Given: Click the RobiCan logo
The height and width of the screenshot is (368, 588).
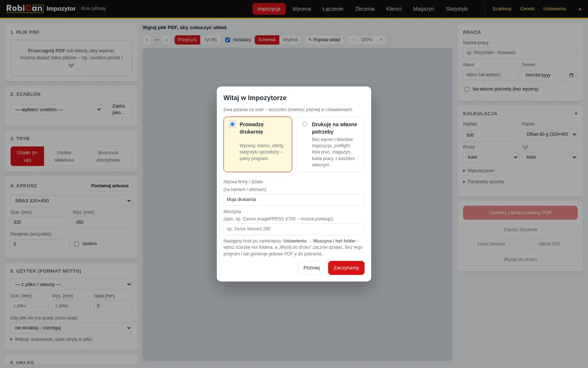Looking at the screenshot, I should pyautogui.click(x=25, y=8).
